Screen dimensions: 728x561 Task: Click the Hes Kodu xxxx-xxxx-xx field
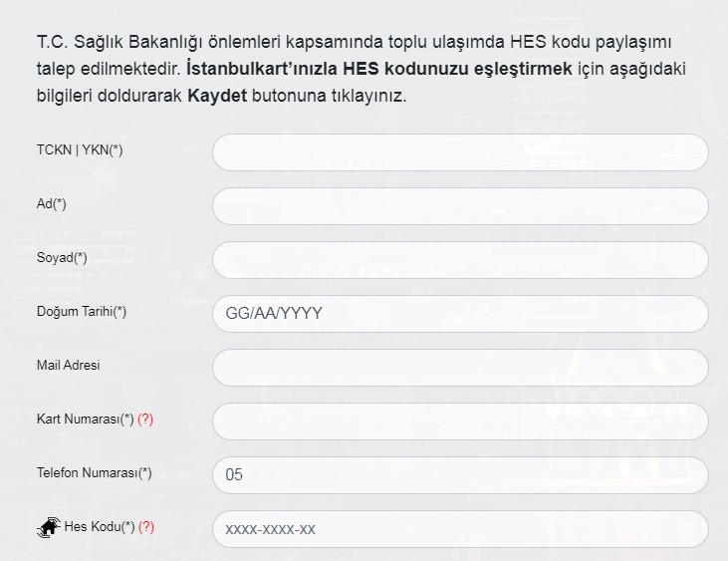[x=459, y=529]
